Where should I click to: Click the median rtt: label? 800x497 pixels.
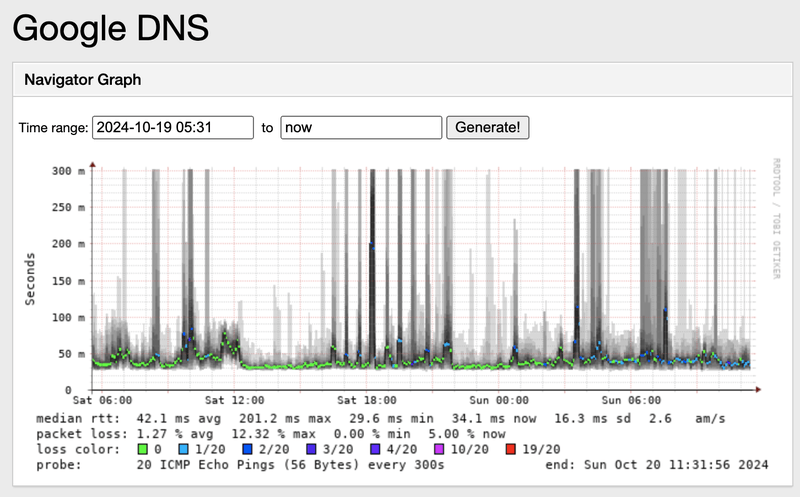coord(78,418)
